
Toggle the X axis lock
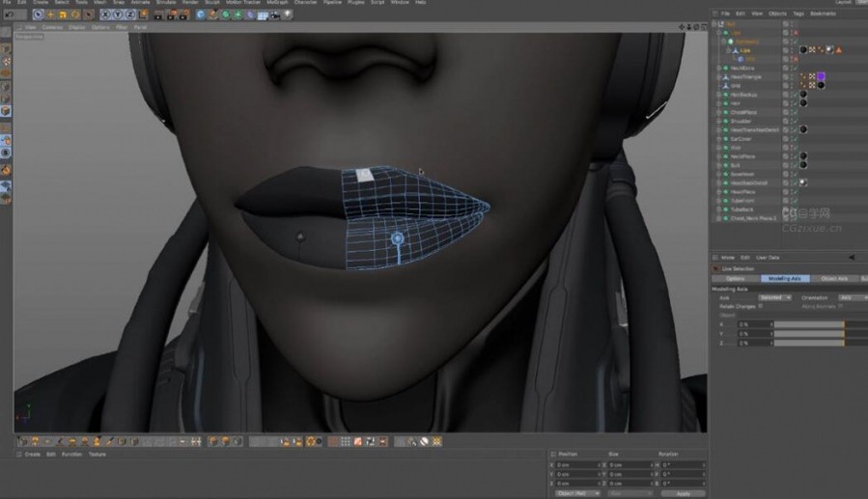click(105, 14)
